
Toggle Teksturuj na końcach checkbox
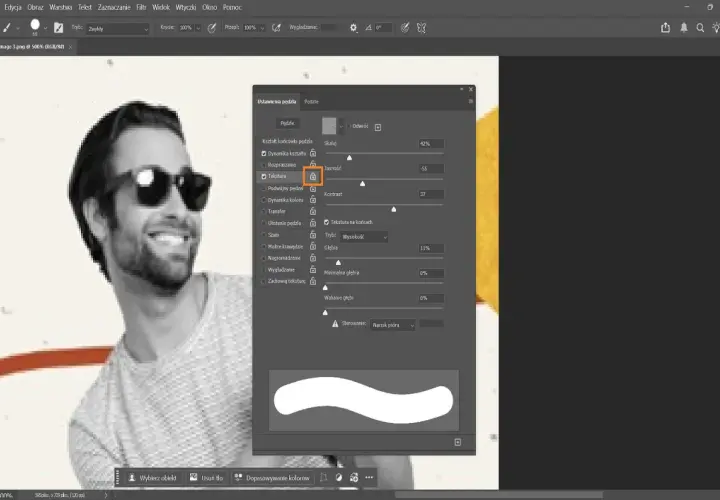326,222
